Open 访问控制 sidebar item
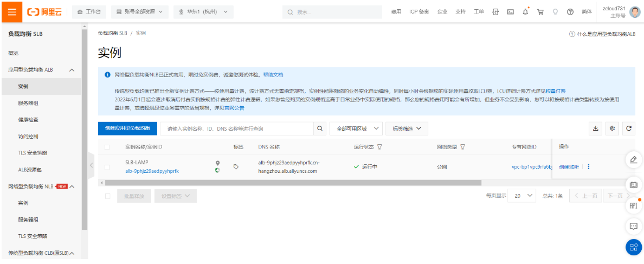 point(28,136)
